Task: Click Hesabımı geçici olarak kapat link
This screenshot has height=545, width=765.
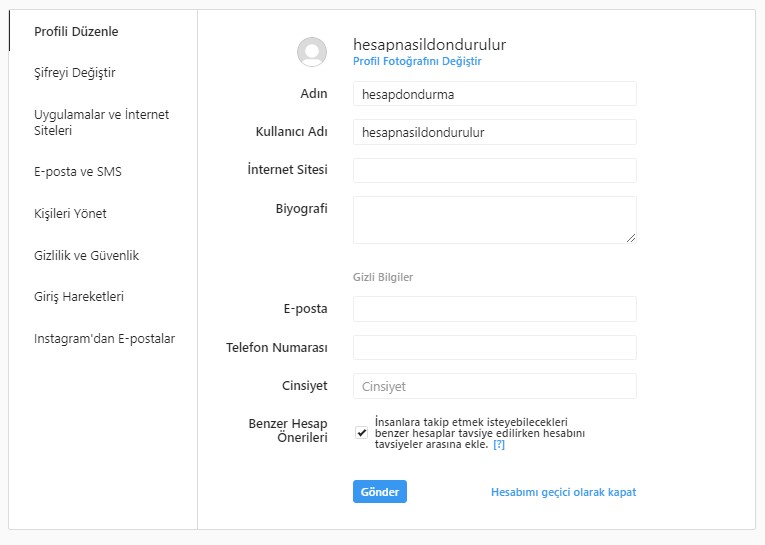Action: click(x=564, y=492)
